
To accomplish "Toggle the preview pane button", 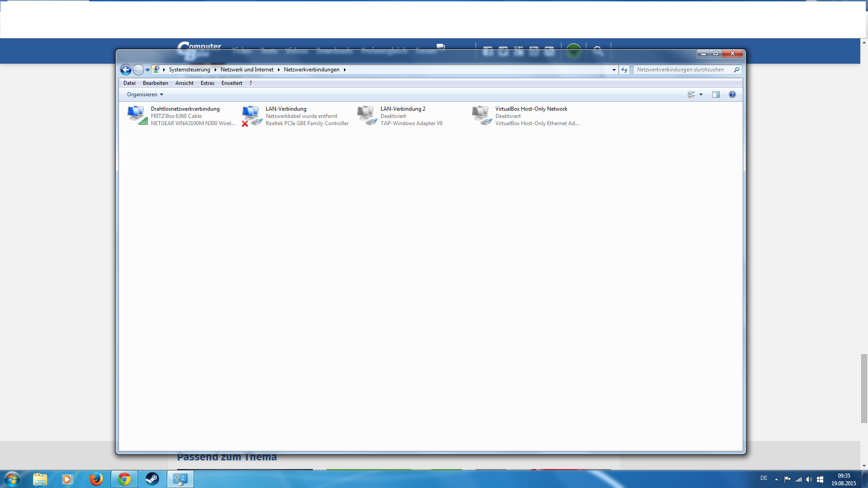I will (716, 94).
